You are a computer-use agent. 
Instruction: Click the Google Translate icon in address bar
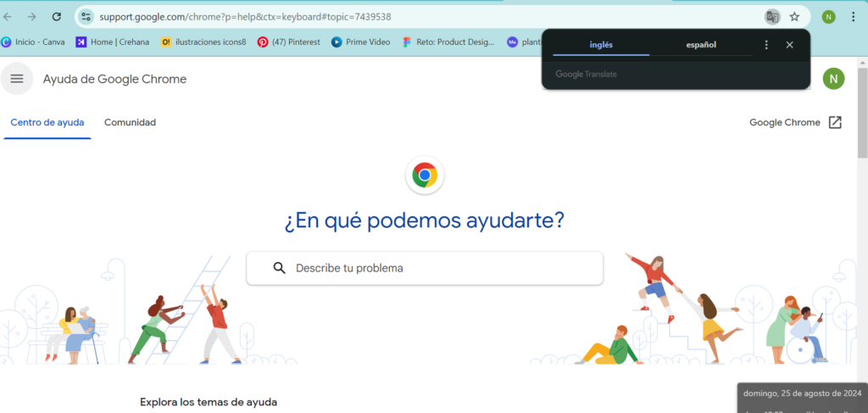point(772,17)
